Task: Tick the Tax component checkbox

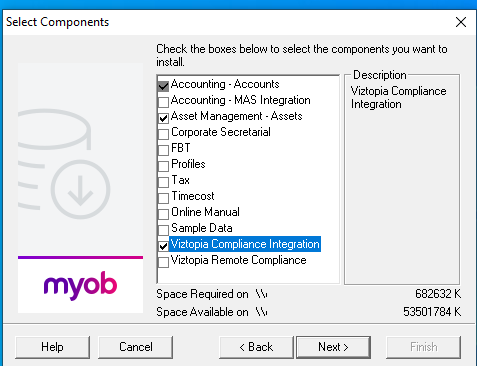Action: [163, 182]
